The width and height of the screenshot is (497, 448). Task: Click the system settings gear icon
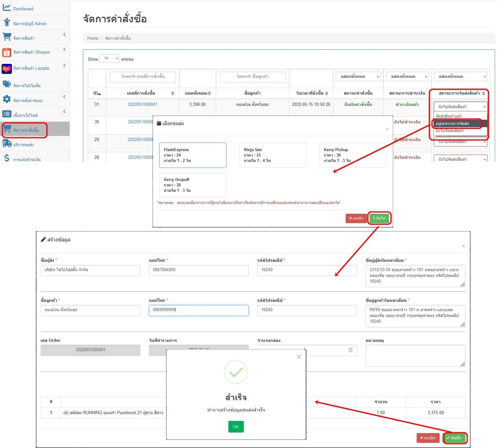pyautogui.click(x=6, y=99)
